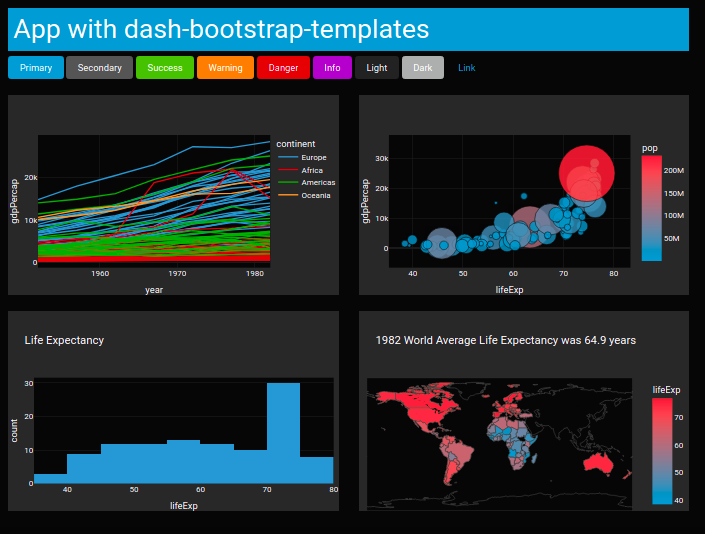
Task: Click the pop color scale bar
Action: click(651, 208)
